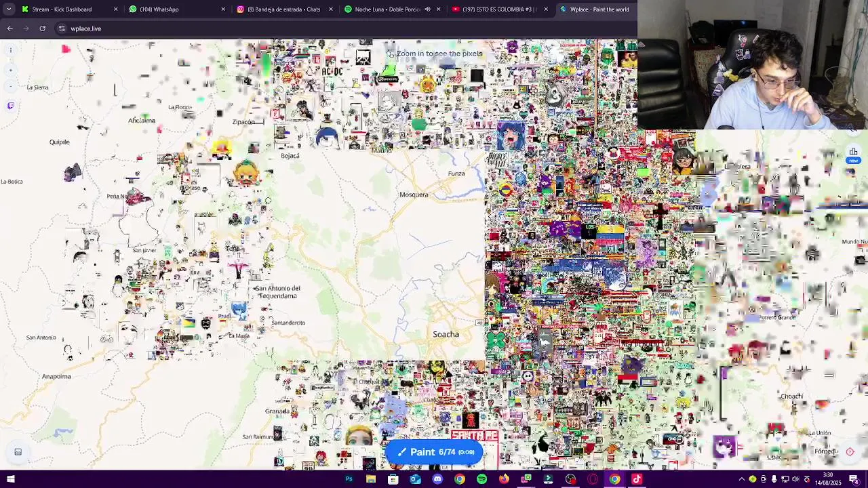Close the Noche Luna tab
868x488 pixels.
click(438, 9)
